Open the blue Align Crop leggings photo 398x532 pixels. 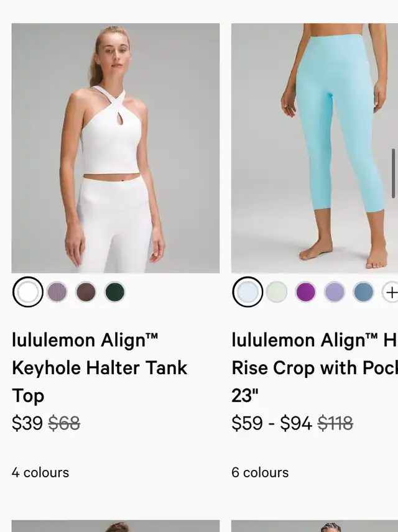[x=315, y=149]
